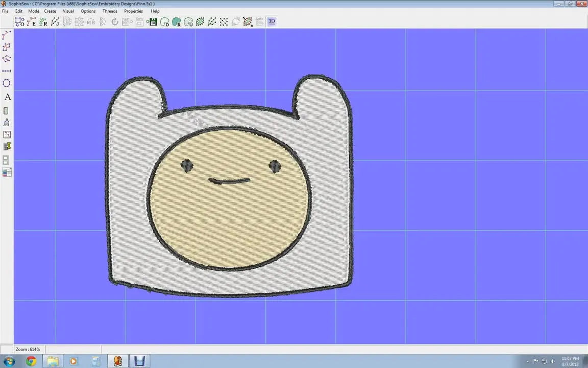Select the closed curve shape tool
Image resolution: width=588 pixels, height=368 pixels.
click(x=7, y=48)
